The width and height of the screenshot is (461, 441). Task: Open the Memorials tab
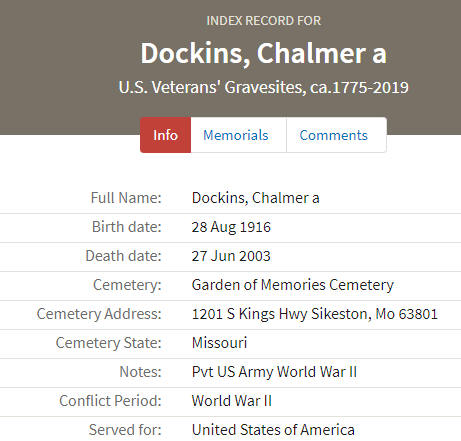[x=238, y=135]
